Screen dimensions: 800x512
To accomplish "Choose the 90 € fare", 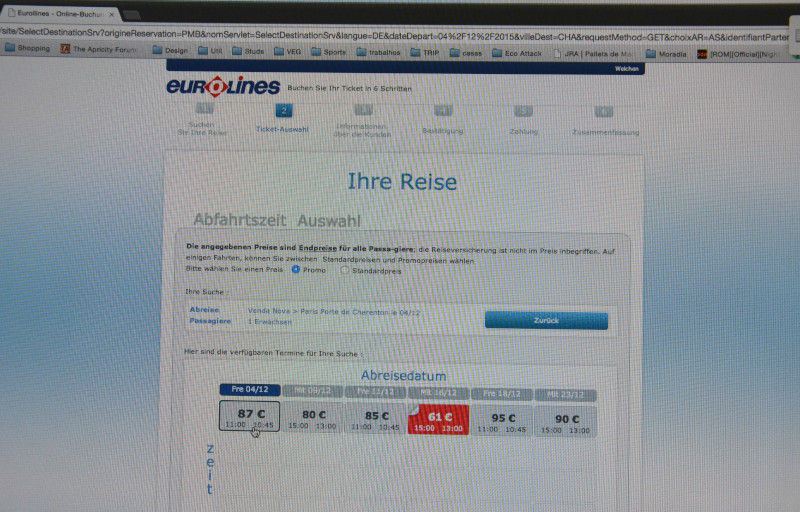I will point(565,422).
